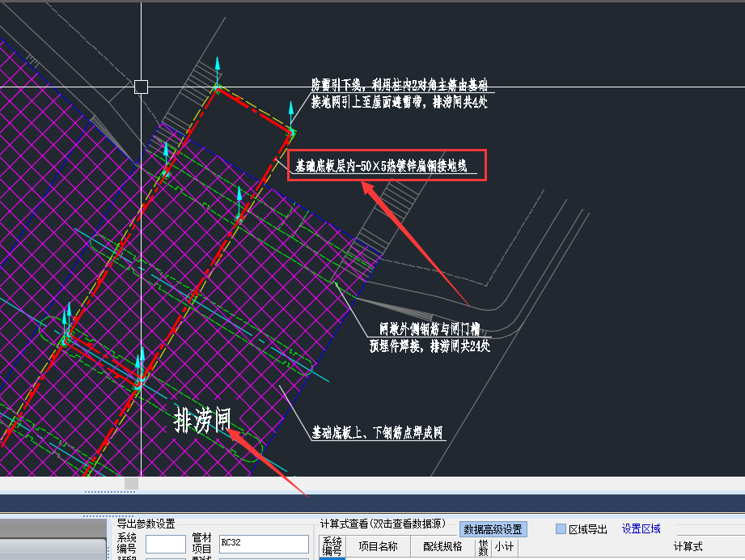
Task: Select the 基础底板层内-50×5热镀锌扁钢接地线 annotation
Action: [381, 165]
